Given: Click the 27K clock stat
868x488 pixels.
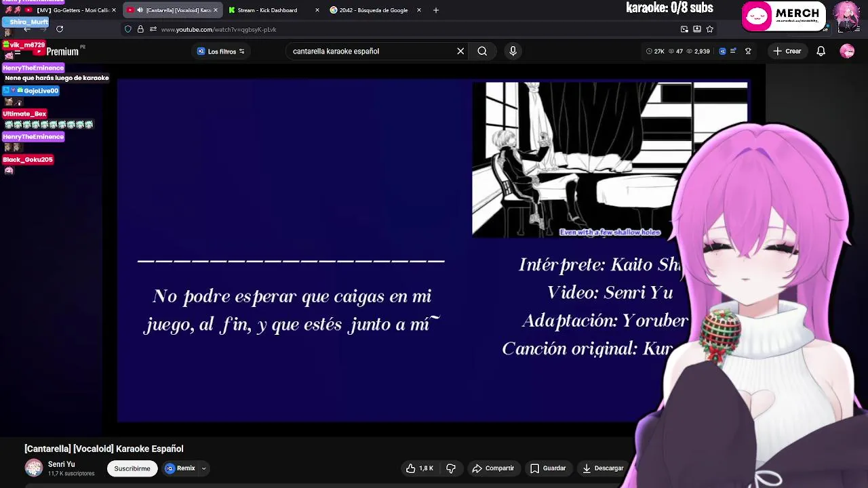Looking at the screenshot, I should click(x=655, y=52).
